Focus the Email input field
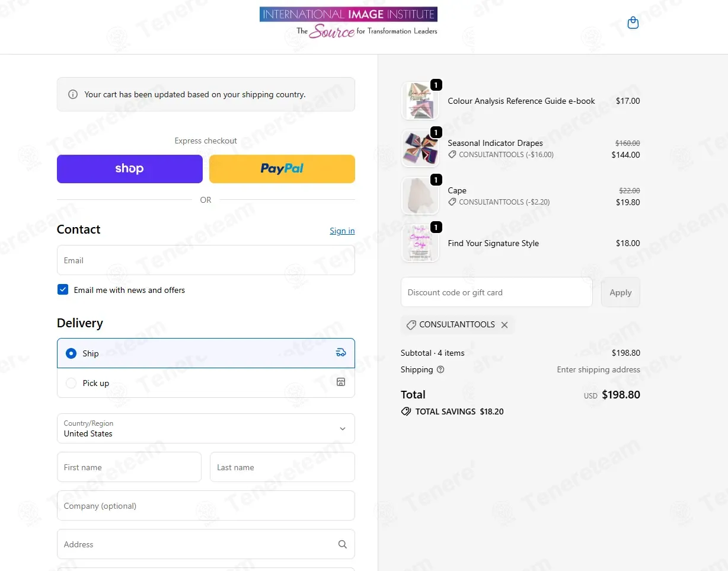Viewport: 728px width, 571px height. point(206,260)
